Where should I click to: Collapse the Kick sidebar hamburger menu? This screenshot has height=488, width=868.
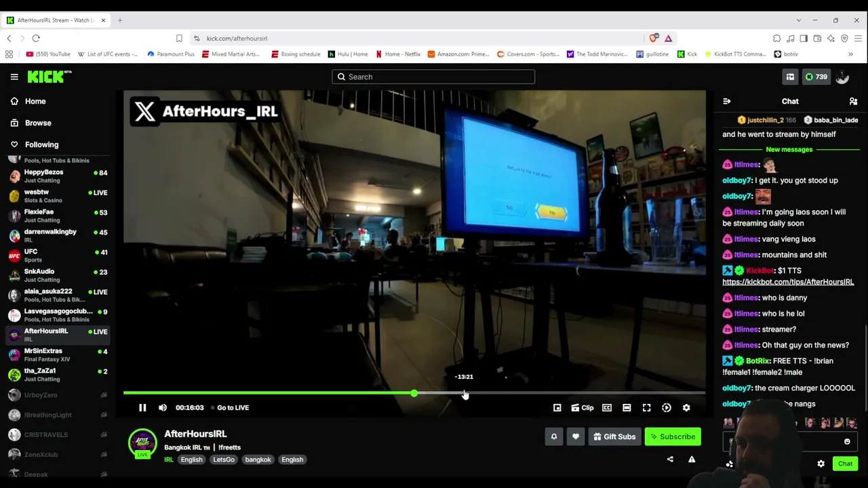pyautogui.click(x=14, y=77)
